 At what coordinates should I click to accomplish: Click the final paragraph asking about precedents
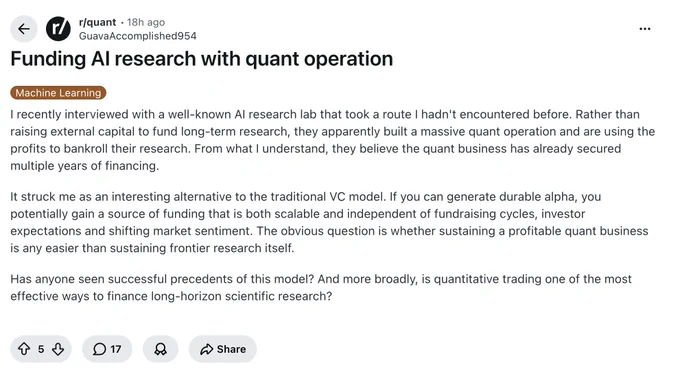tap(321, 287)
